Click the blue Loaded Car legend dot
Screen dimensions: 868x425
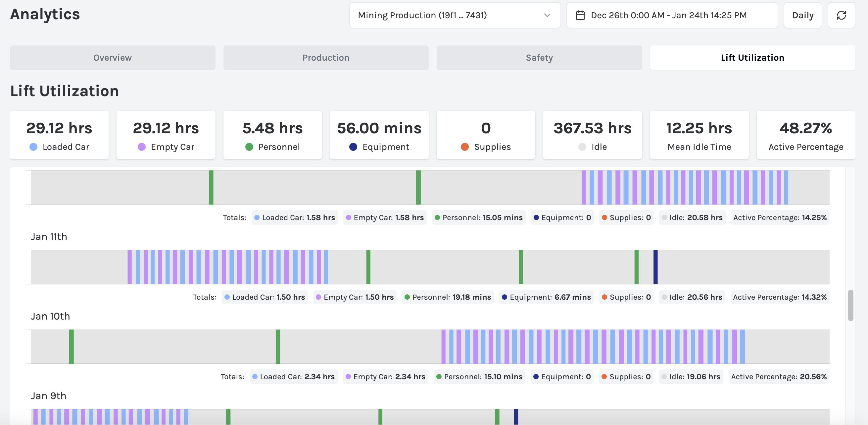(x=33, y=147)
